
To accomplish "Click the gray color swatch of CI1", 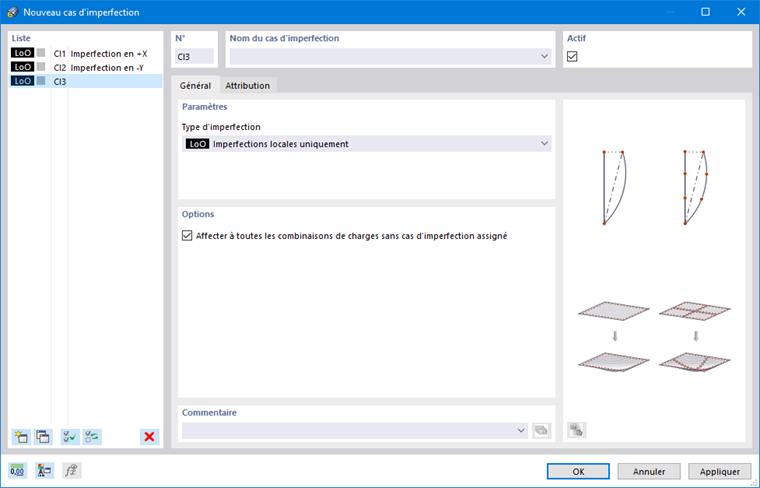I will coord(41,53).
